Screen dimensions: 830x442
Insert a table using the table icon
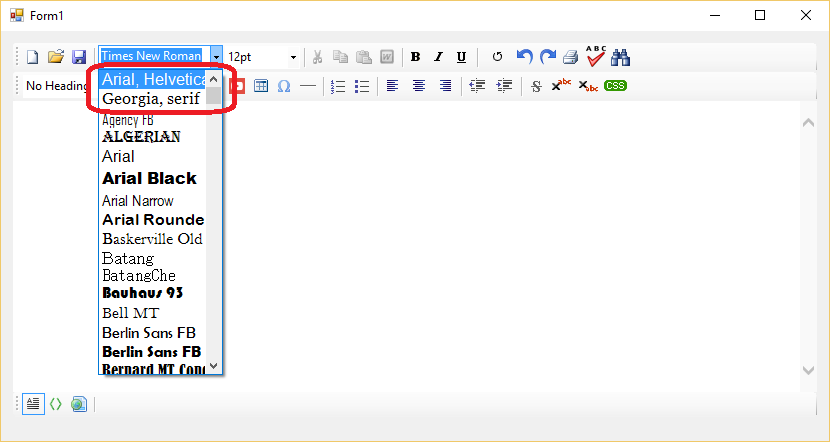[261, 86]
